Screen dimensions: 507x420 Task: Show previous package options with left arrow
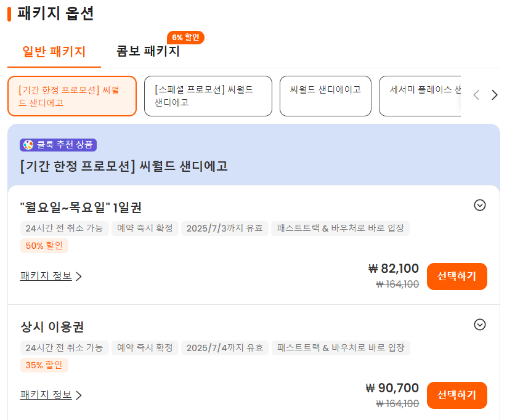click(476, 95)
